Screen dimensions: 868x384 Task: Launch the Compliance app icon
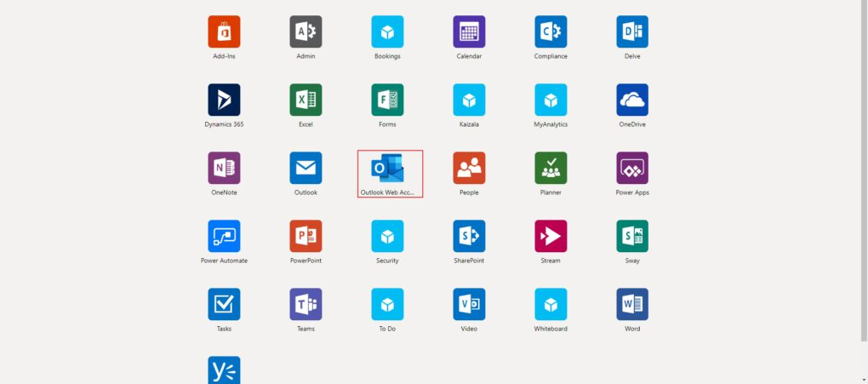(551, 32)
